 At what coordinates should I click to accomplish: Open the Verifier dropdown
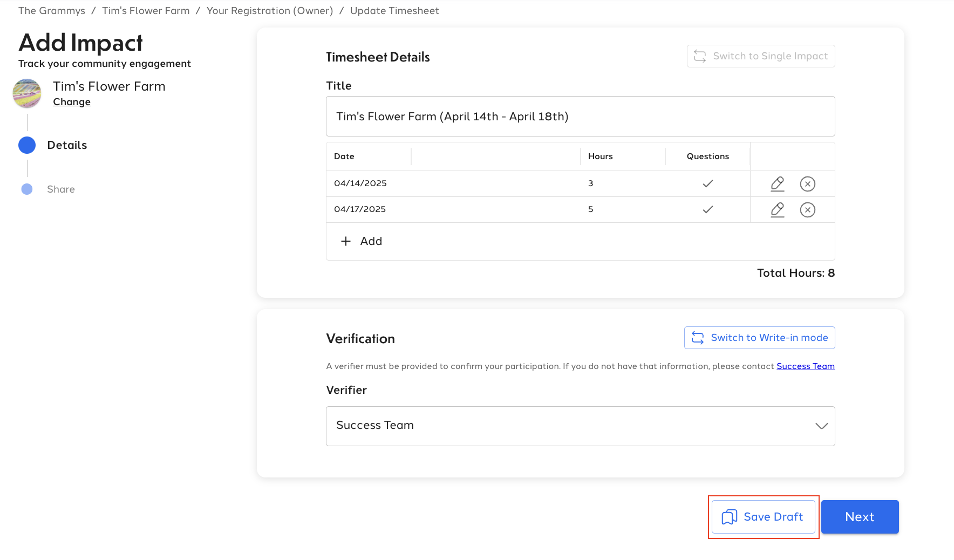click(580, 426)
